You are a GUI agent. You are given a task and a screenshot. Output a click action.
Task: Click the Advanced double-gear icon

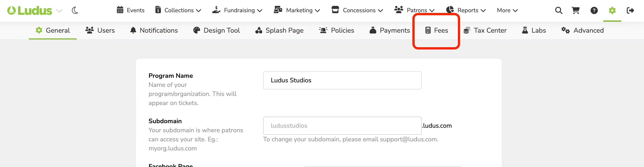pos(565,30)
